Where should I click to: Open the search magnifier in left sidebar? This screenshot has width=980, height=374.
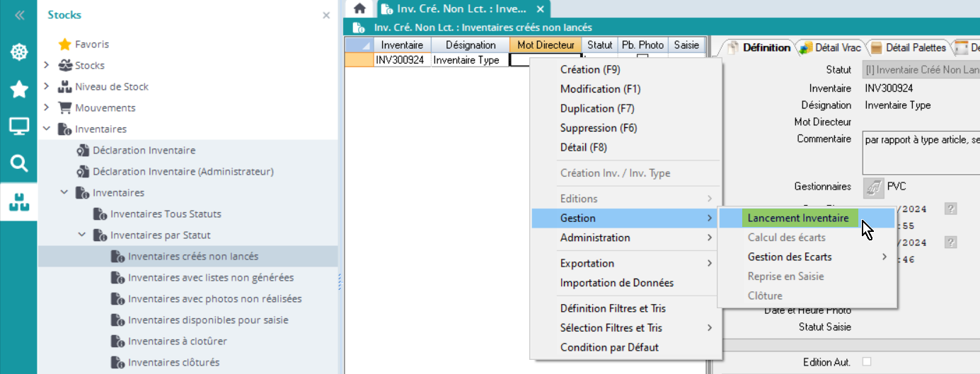coord(18,164)
